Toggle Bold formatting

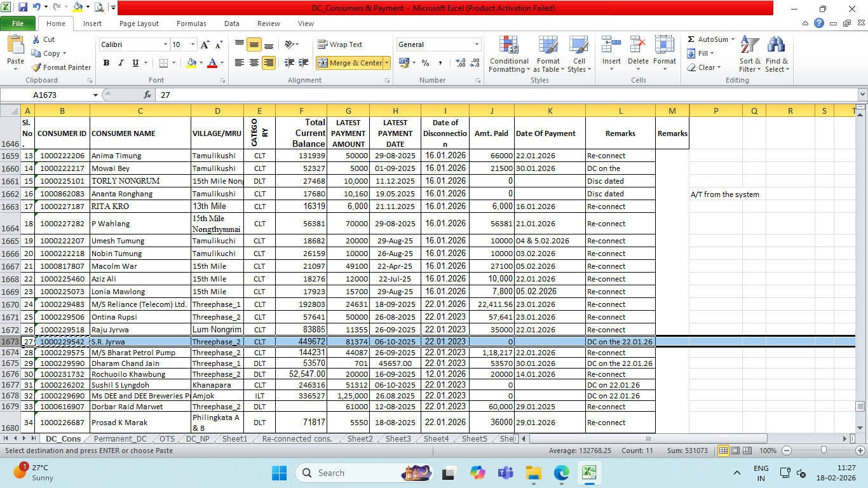coord(106,63)
